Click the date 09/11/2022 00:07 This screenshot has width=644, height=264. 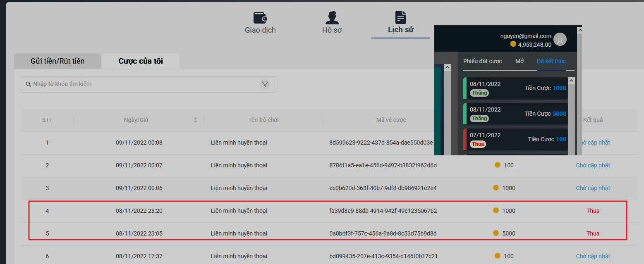click(139, 165)
